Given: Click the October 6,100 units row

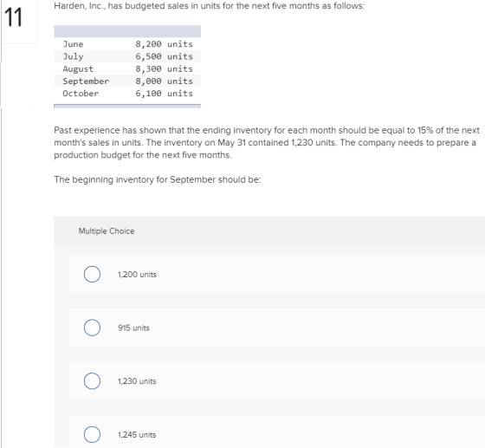Looking at the screenshot, I should point(127,93).
